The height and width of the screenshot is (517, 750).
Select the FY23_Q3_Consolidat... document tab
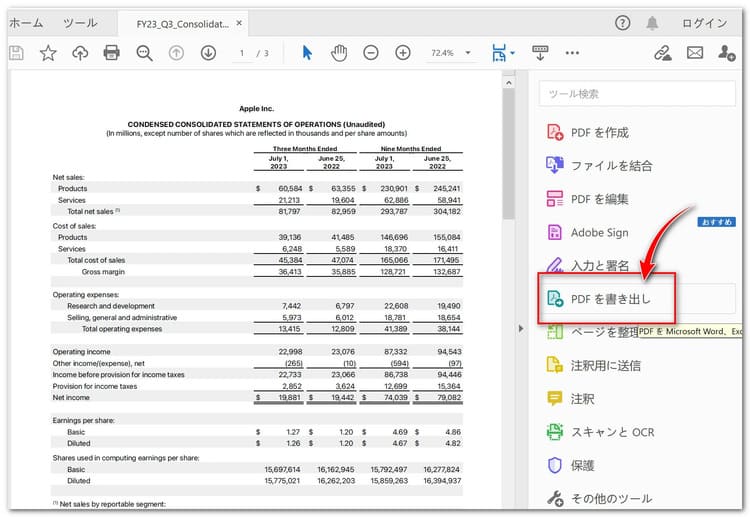[182, 24]
